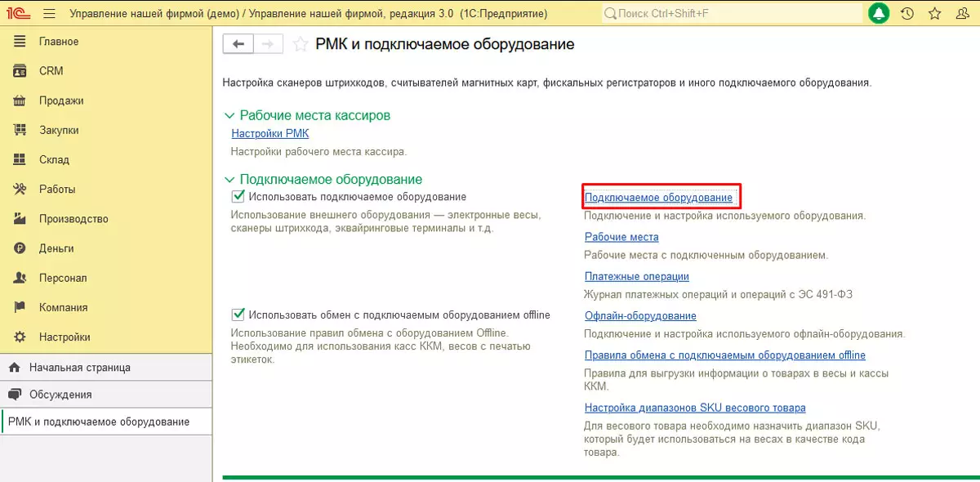Switch to Обсуждения tab
This screenshot has height=482, width=980.
click(x=106, y=395)
